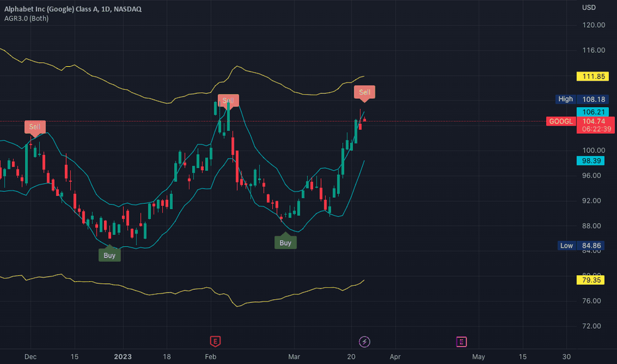Click the 116.00 price axis label

593,50
